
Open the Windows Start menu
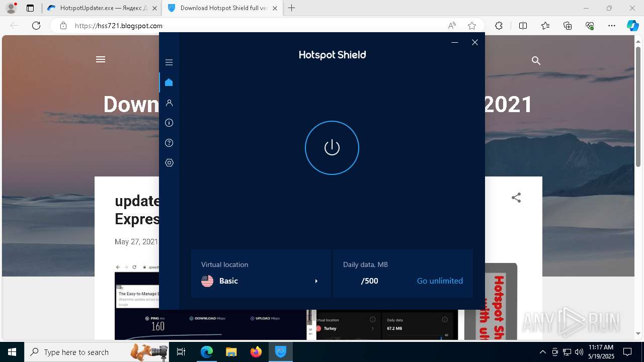[x=12, y=352]
